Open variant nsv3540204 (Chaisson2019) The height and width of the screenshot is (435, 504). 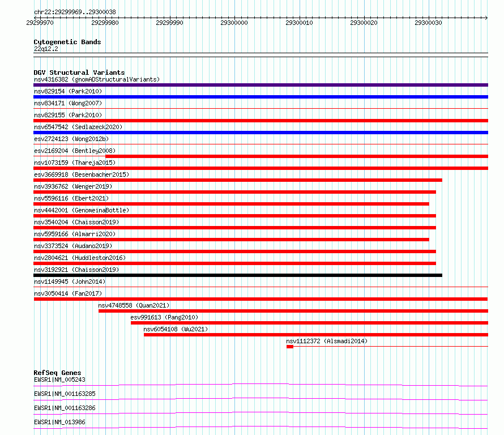pyautogui.click(x=76, y=222)
